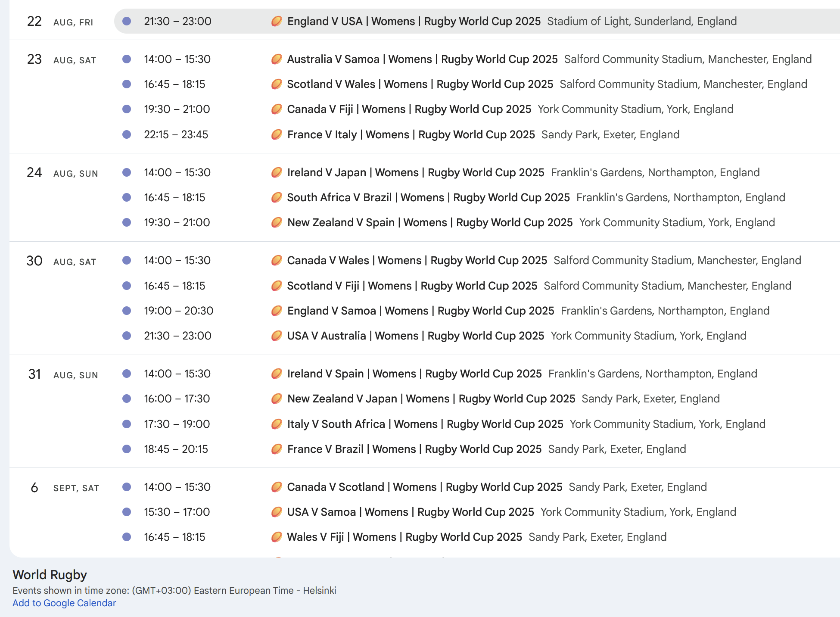Select the 31 Aug, Sun date header

[x=63, y=374]
